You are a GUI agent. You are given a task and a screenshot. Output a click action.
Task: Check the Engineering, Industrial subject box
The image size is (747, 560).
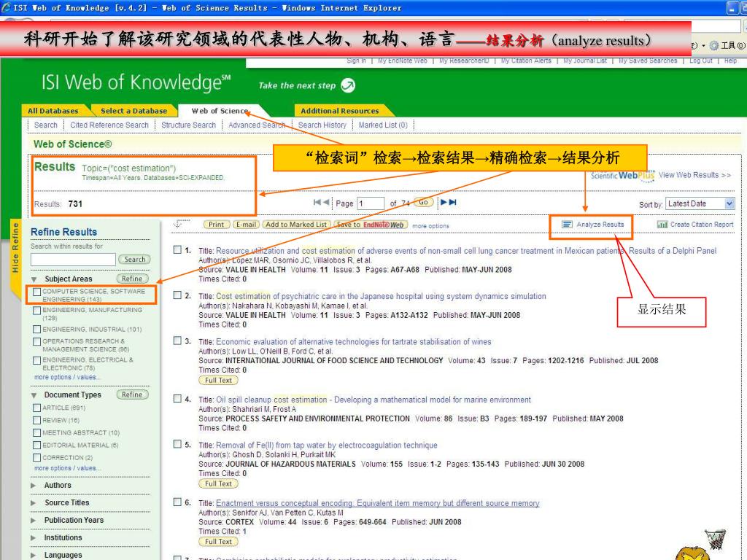coord(36,329)
